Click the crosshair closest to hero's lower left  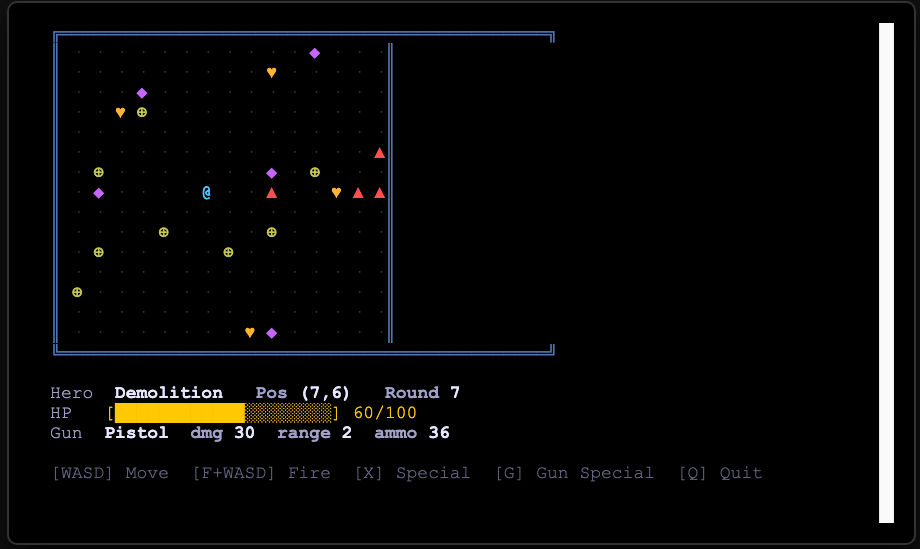click(164, 232)
